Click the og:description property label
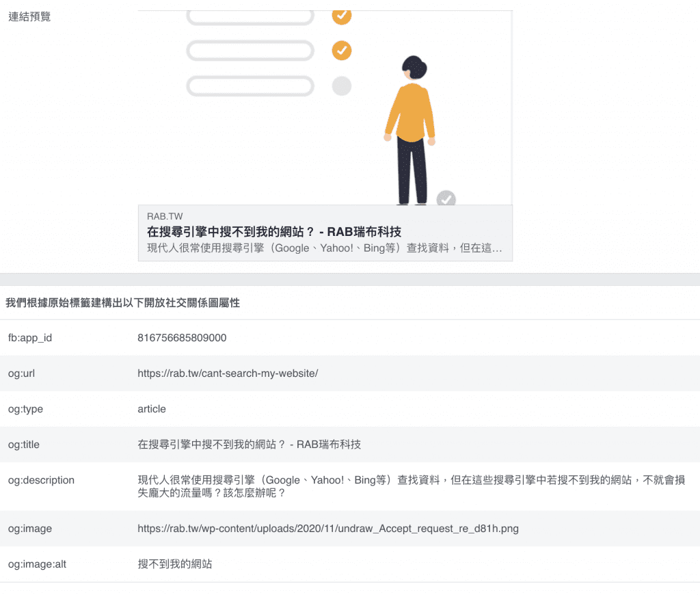The image size is (700, 595). coord(41,480)
